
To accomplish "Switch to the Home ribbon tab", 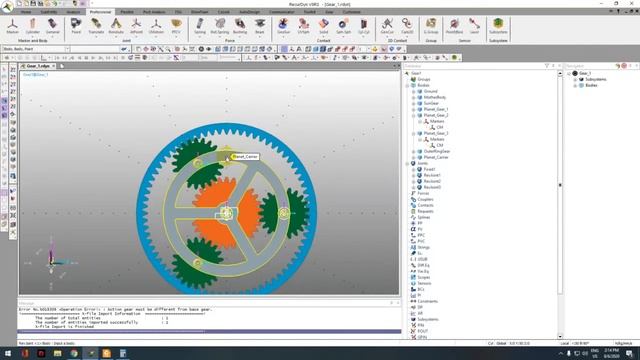I will tap(26, 12).
